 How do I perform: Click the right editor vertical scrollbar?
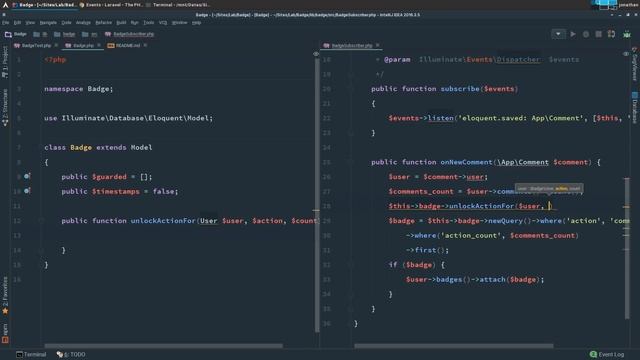coord(627,248)
